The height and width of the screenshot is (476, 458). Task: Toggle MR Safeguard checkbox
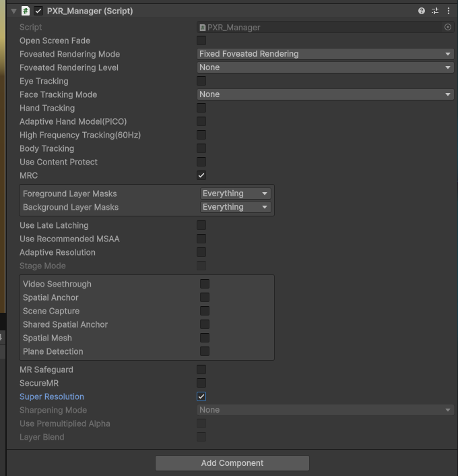pos(201,369)
